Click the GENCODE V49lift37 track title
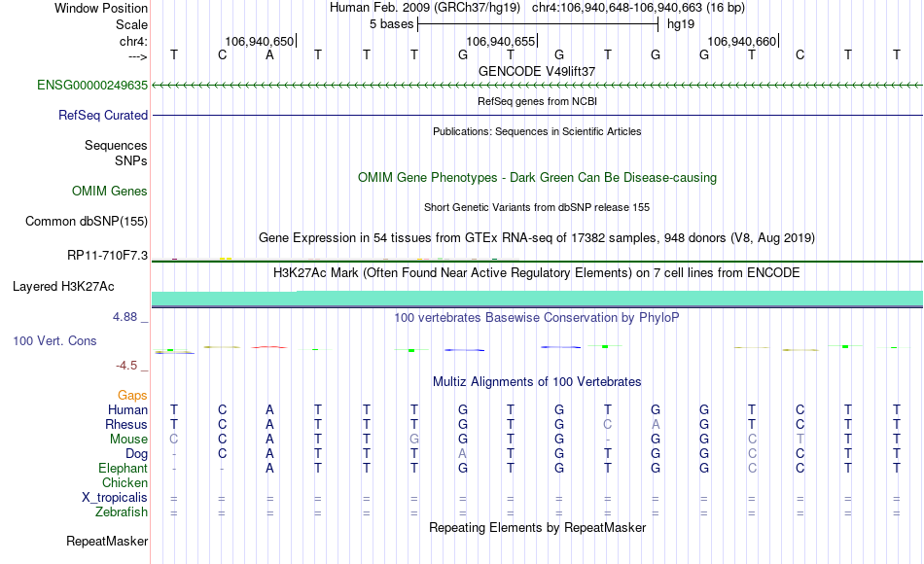 pos(537,71)
